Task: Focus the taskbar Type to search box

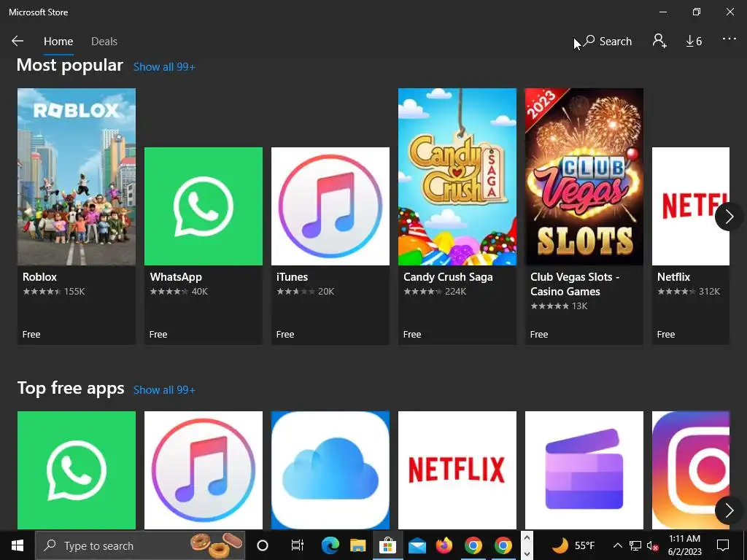Action: 140,545
